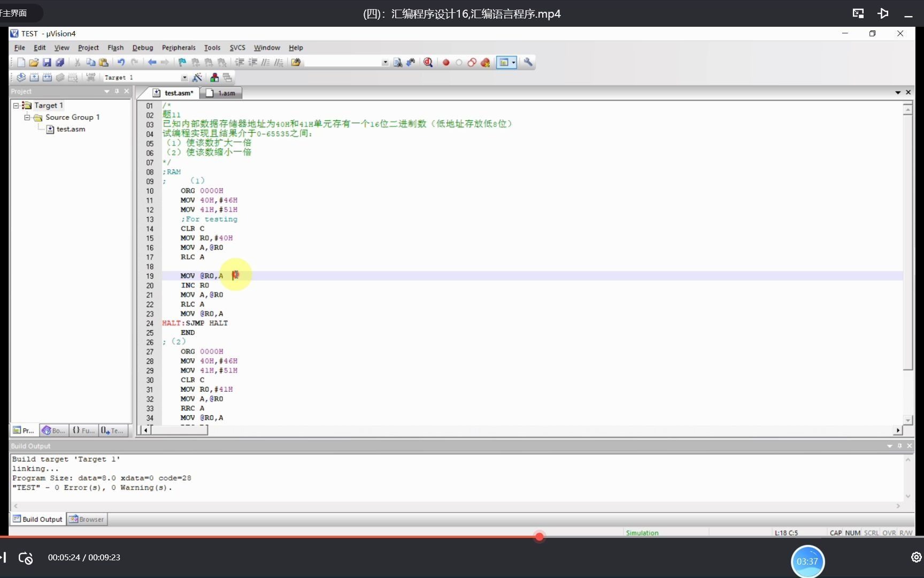
Task: Click the disable all breakpoints icon
Action: point(472,63)
